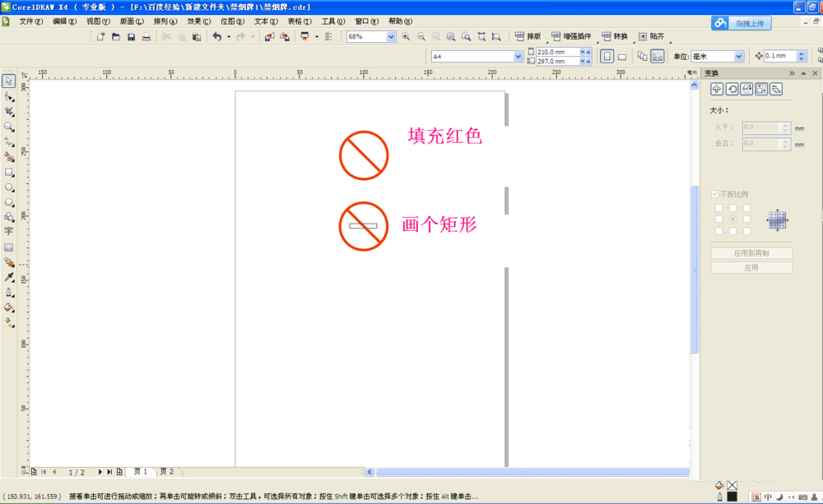Switch page orientation to landscape
The height and width of the screenshot is (504, 823).
[x=622, y=55]
